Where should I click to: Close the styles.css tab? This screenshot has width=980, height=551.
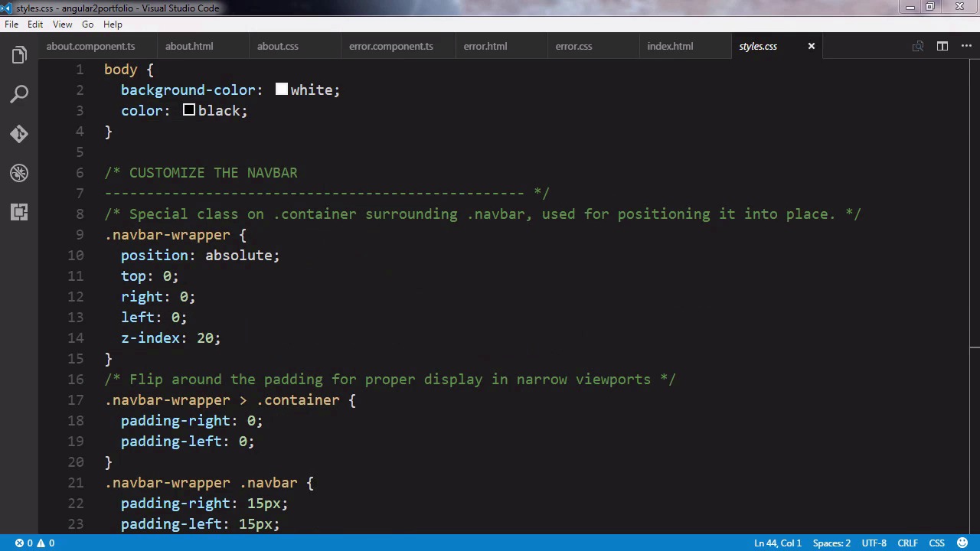[812, 46]
